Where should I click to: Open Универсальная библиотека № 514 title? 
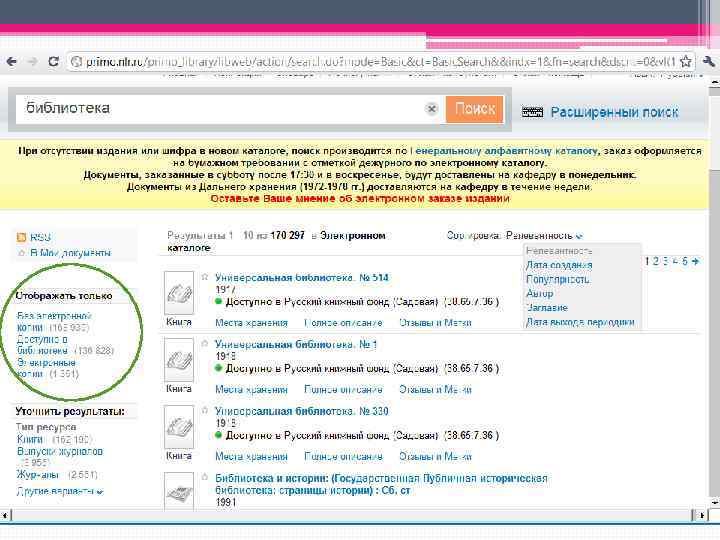click(x=302, y=278)
